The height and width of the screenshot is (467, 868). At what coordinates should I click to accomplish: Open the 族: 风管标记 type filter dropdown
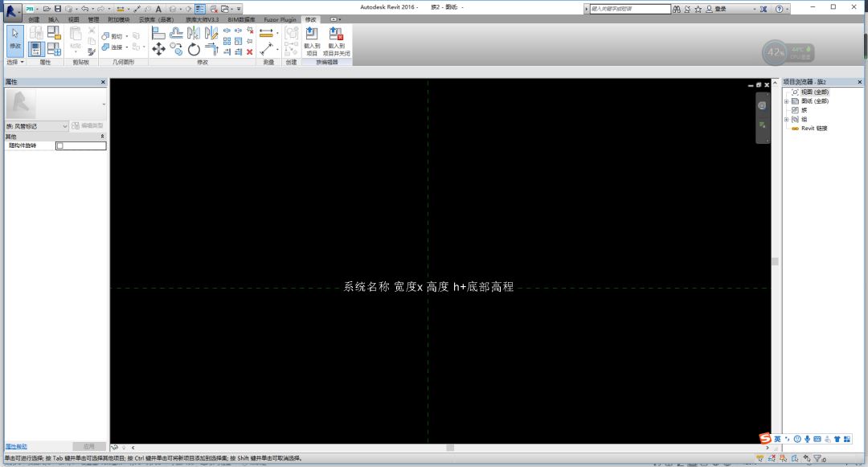(x=36, y=126)
